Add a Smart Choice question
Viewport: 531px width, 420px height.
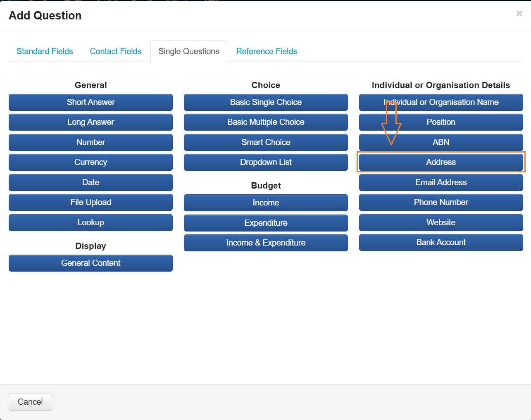click(x=266, y=142)
